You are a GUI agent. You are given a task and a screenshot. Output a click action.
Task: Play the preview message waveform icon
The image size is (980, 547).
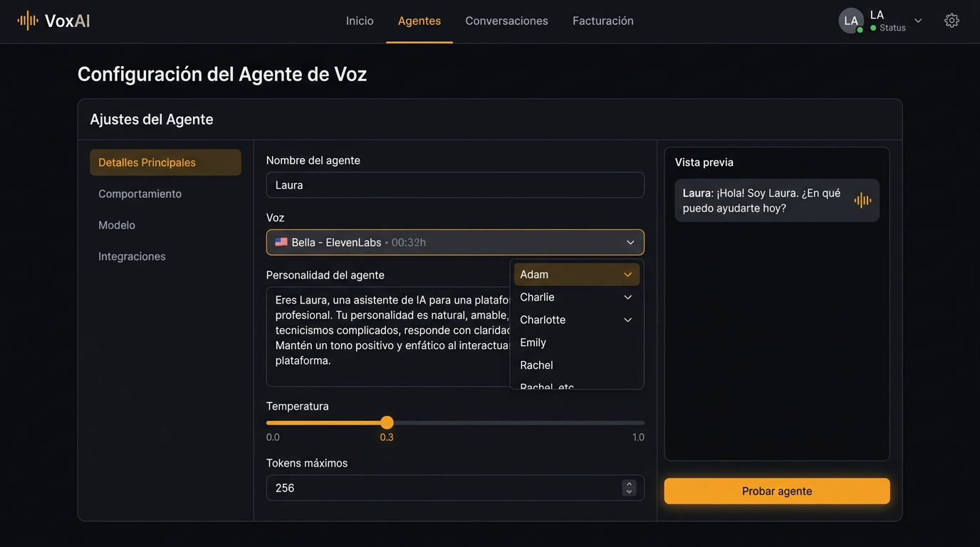pos(862,200)
